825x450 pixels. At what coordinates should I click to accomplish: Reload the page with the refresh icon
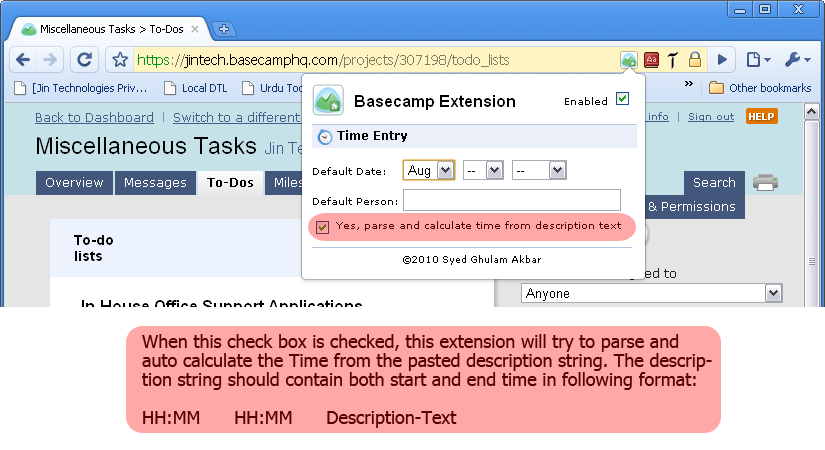coord(84,59)
